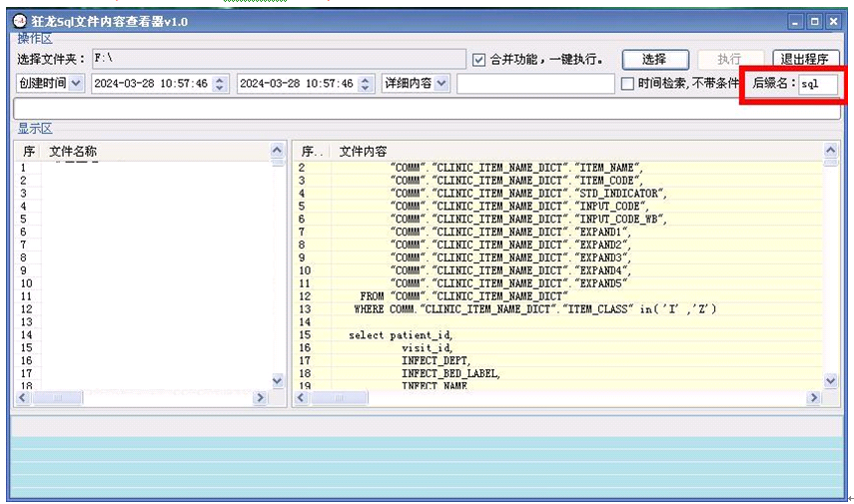Select content line 15 "select patient_id,"
854x504 pixels.
coord(558,334)
